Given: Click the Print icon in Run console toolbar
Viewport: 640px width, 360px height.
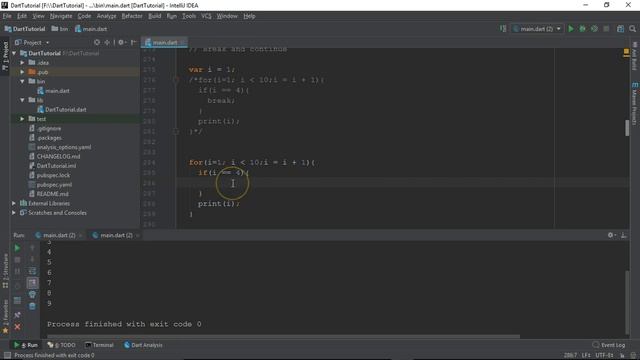Looking at the screenshot, I should pyautogui.click(x=32, y=294).
